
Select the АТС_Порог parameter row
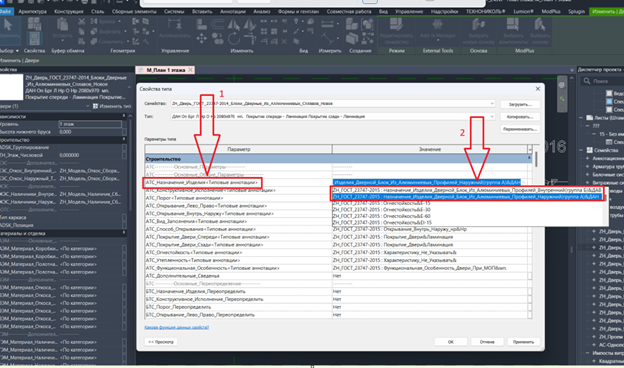[x=238, y=198]
